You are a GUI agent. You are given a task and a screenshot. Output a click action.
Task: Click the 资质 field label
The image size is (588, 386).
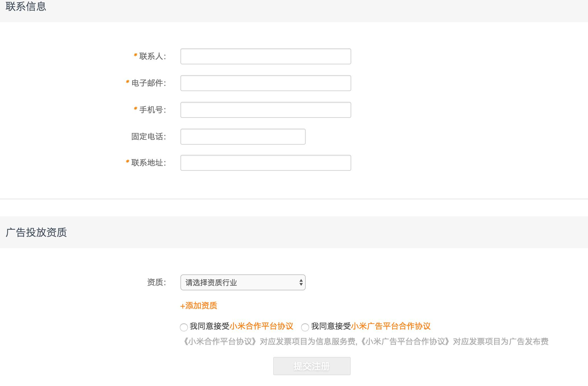pos(156,282)
